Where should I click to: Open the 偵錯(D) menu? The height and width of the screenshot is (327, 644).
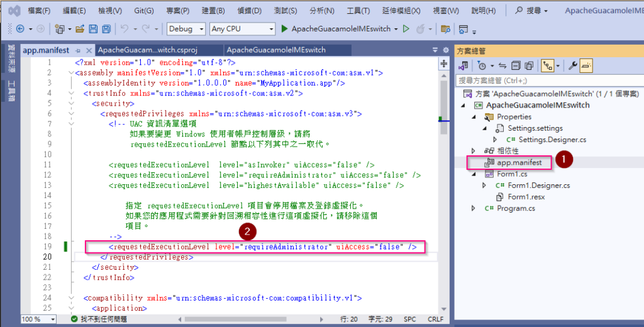tap(249, 11)
